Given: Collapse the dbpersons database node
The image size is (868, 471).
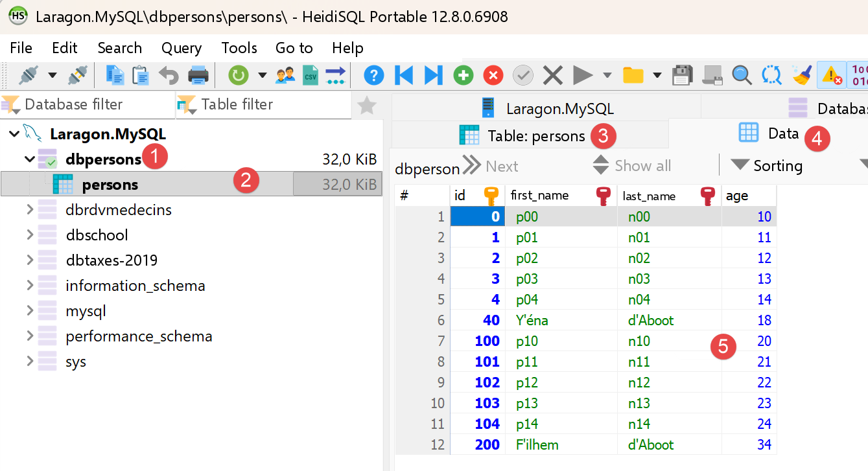Looking at the screenshot, I should click(x=29, y=159).
